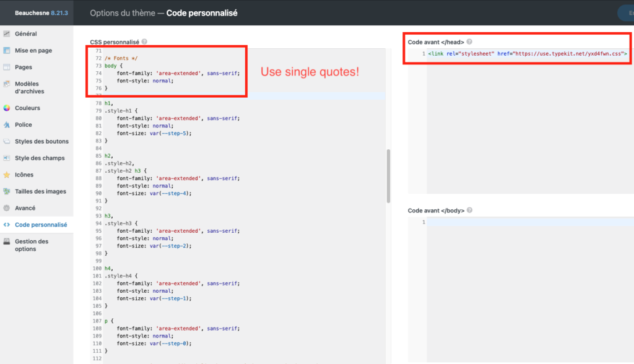Select the Code personnalisé tab

click(41, 225)
